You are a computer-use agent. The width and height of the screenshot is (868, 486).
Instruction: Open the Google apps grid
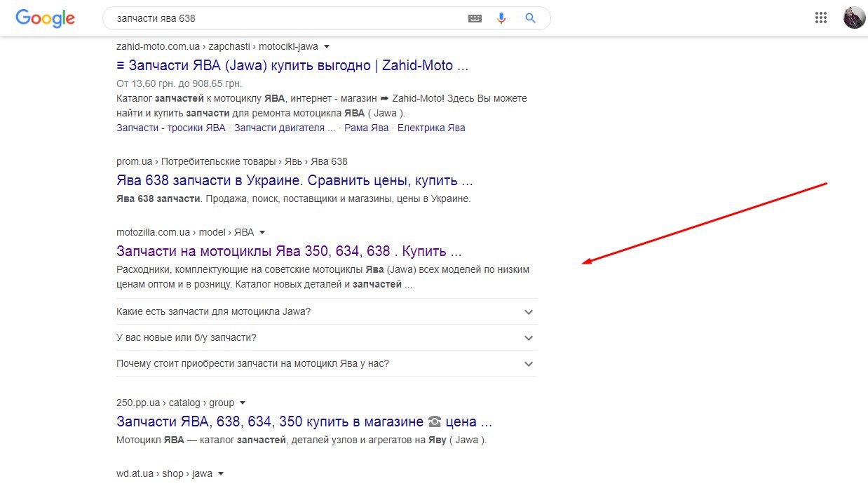(x=821, y=18)
